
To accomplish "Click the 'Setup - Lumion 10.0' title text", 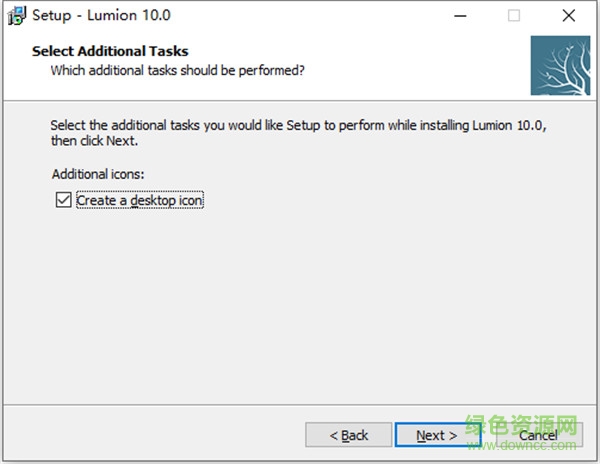I will [x=101, y=16].
